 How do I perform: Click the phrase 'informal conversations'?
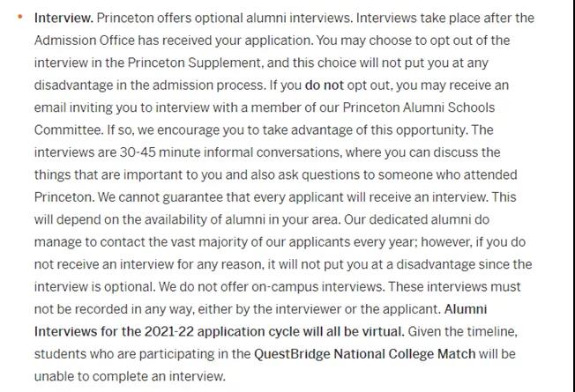click(272, 152)
